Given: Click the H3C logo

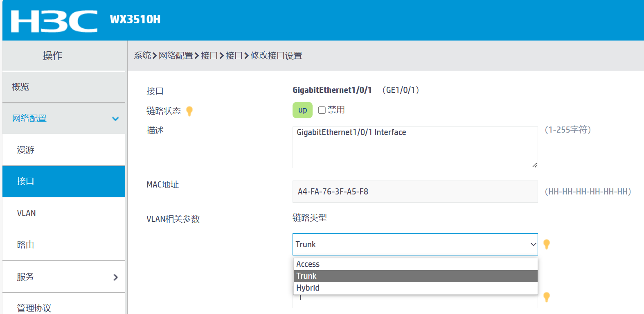Looking at the screenshot, I should coord(54,21).
